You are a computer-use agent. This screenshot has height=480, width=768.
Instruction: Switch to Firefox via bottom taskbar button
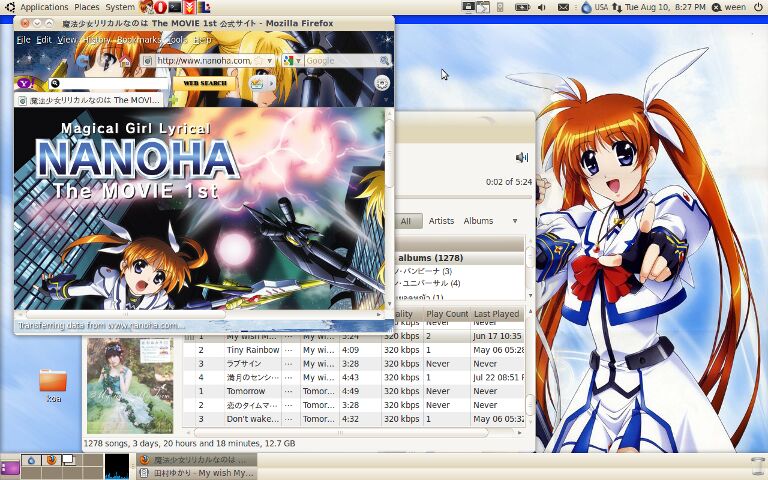[196, 460]
